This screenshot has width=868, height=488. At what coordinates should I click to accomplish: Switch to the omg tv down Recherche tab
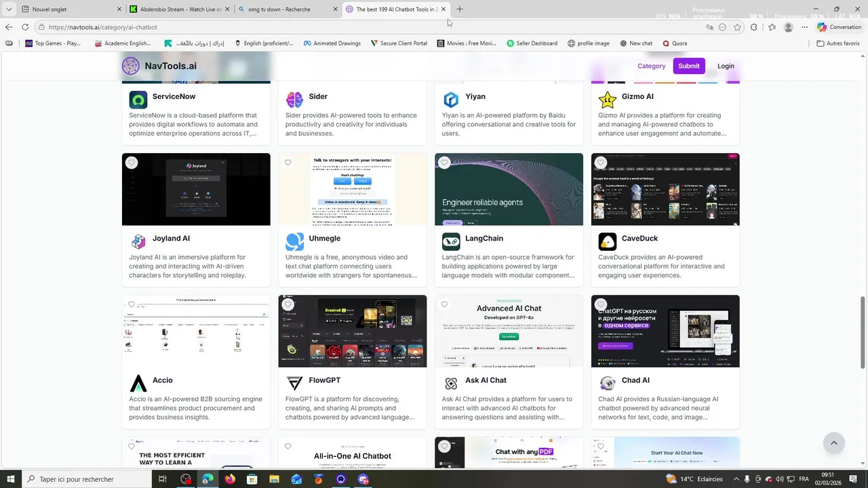[288, 9]
